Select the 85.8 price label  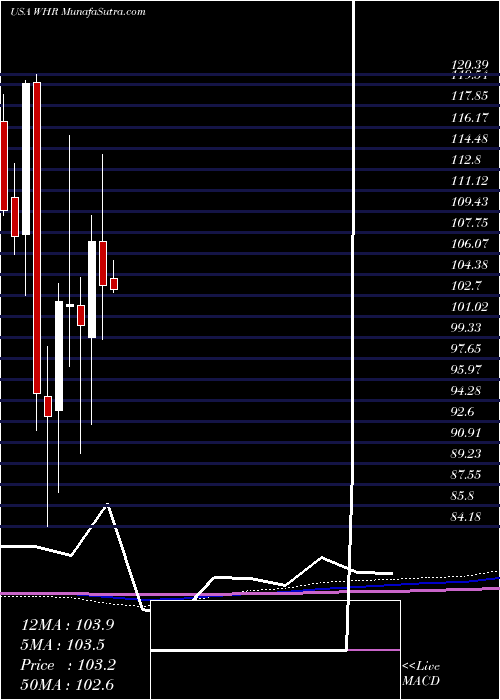[462, 496]
